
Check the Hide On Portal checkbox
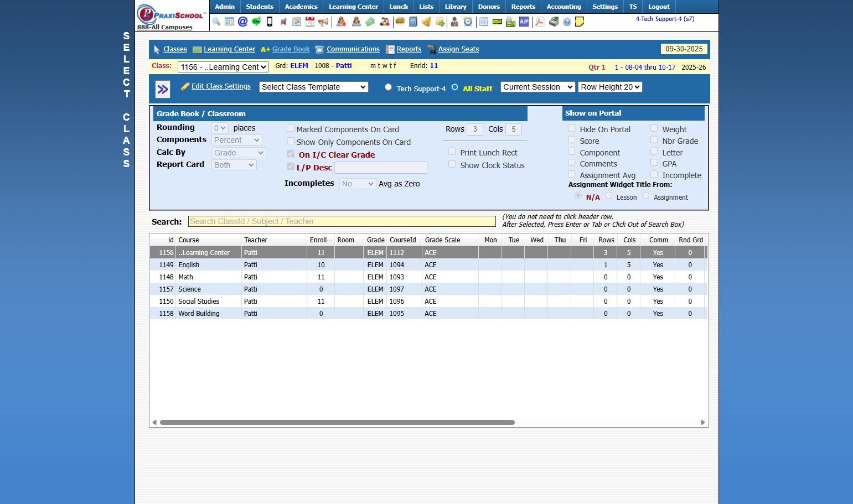(x=571, y=128)
